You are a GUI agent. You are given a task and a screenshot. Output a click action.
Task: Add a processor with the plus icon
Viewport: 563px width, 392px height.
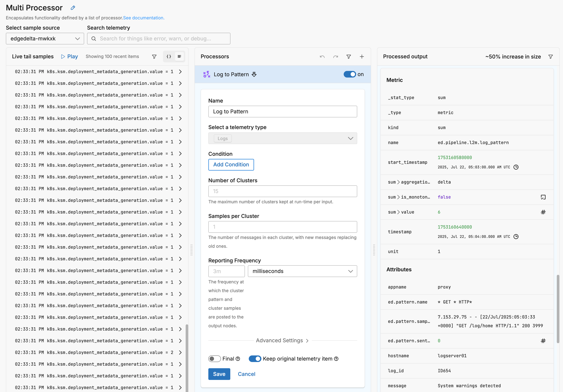pos(362,57)
